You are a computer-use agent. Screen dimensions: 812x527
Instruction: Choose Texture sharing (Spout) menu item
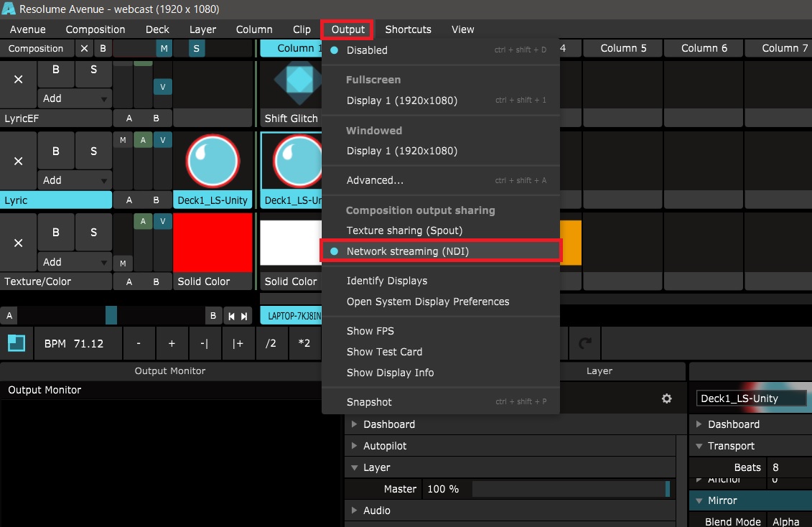(441, 230)
